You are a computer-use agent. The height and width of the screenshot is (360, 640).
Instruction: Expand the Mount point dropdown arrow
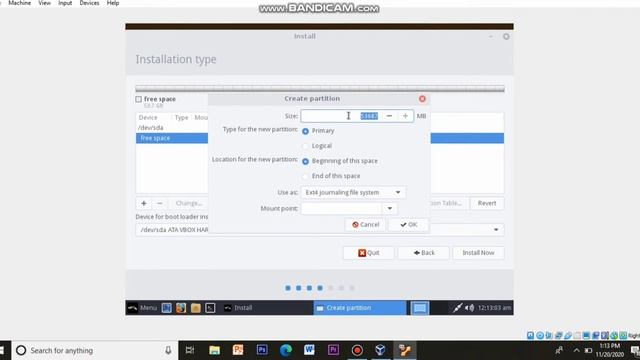[x=390, y=209]
